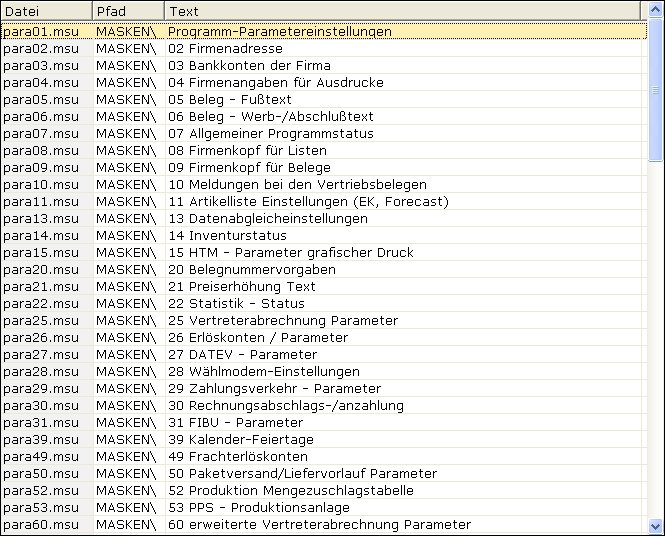Click the para05.msu file entry
This screenshot has width=665, height=536.
coord(41,99)
